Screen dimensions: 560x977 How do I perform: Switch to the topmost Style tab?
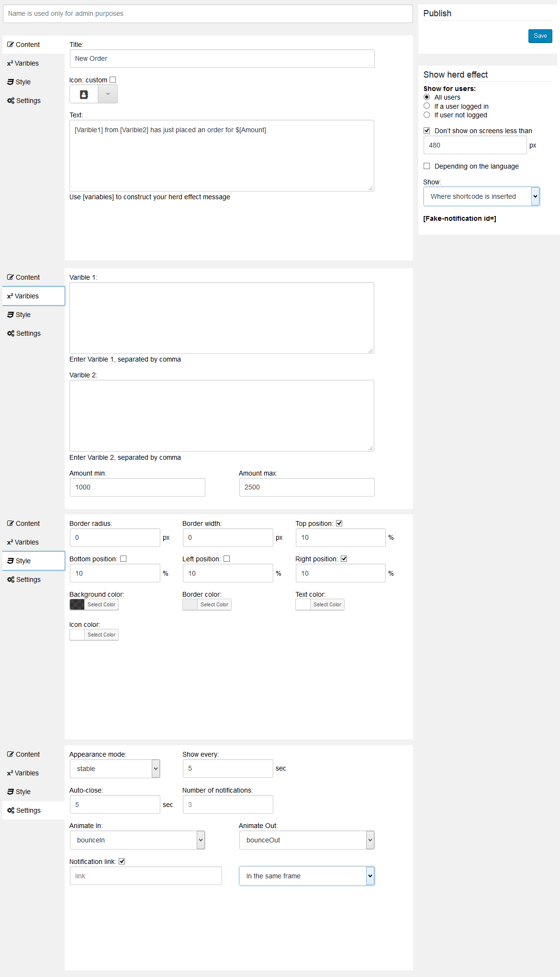tap(23, 82)
